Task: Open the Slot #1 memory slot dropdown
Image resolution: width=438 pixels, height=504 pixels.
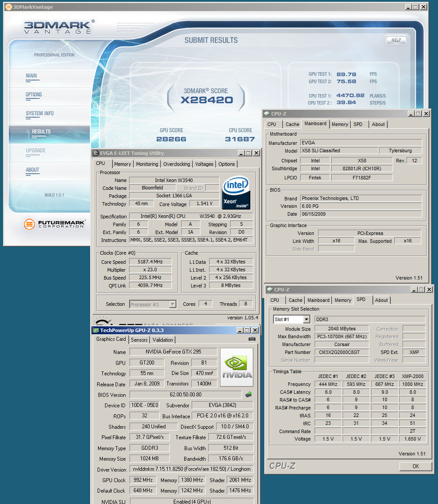Action: point(306,319)
